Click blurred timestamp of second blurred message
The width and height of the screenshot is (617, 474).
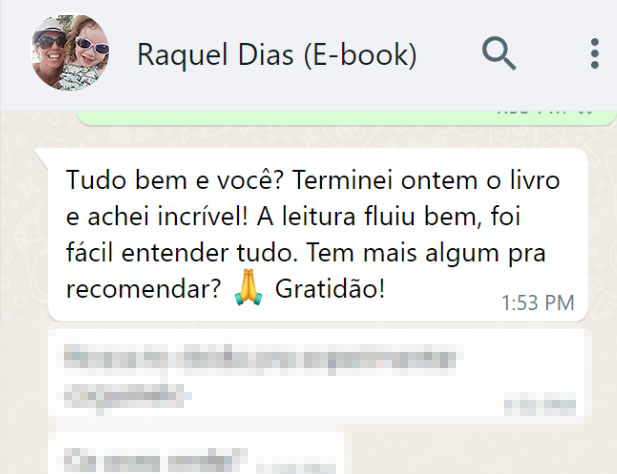point(296,467)
